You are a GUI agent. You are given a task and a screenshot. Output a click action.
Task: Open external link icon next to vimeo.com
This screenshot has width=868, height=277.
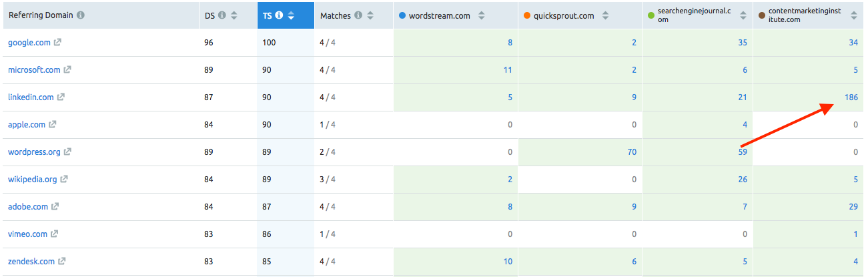pos(54,234)
